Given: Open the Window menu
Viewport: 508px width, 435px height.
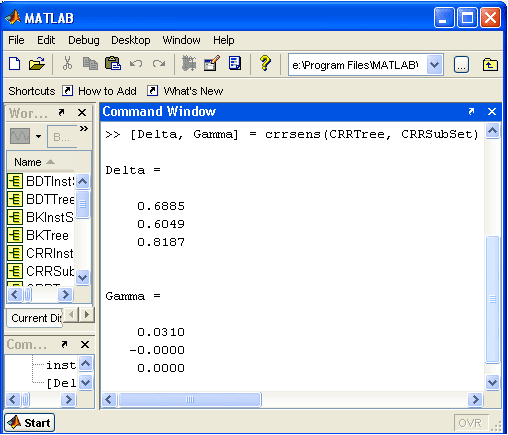Looking at the screenshot, I should click(x=181, y=40).
